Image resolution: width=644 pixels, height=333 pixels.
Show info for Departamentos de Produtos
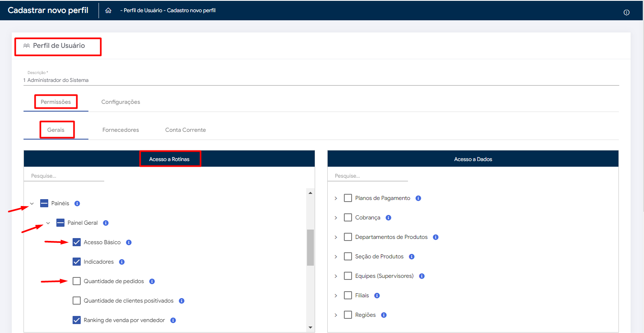(436, 237)
